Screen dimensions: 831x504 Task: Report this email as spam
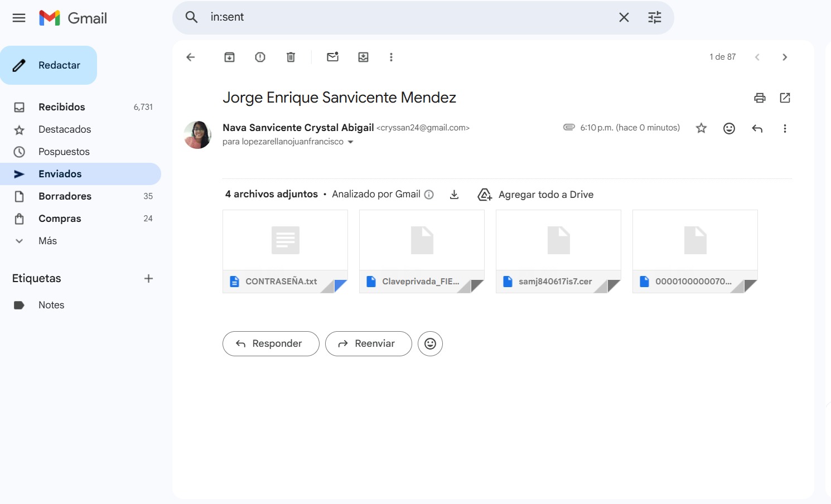[260, 57]
